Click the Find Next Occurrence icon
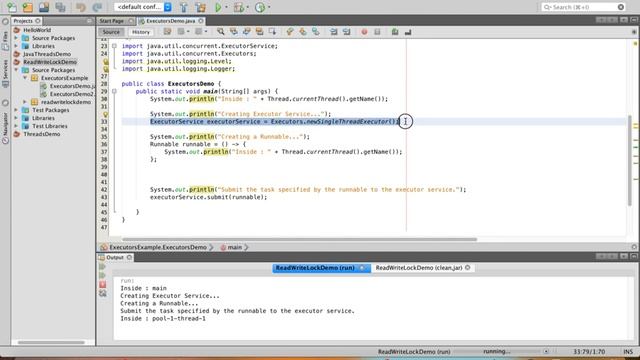This screenshot has width=640, height=360. 247,32
